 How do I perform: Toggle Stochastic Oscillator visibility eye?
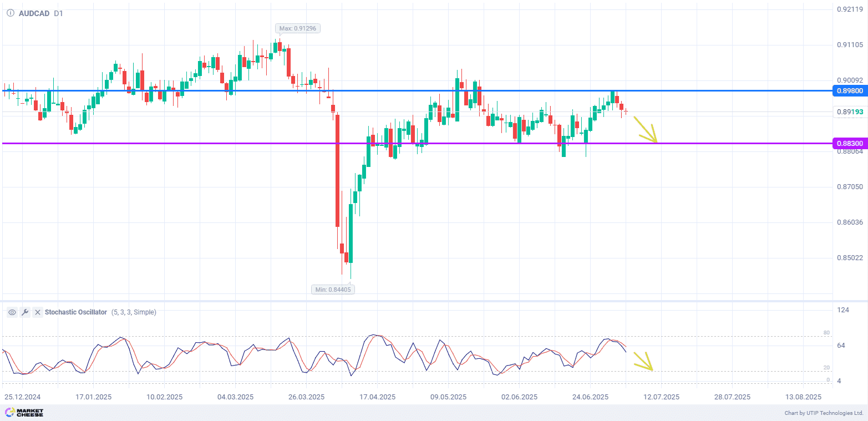pos(12,312)
